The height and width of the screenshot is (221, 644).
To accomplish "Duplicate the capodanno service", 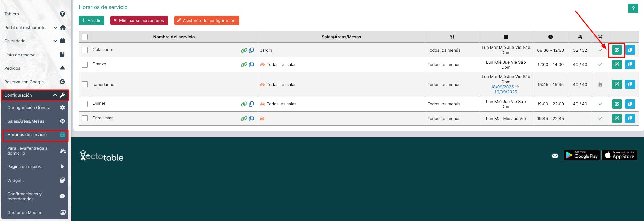I will (630, 84).
